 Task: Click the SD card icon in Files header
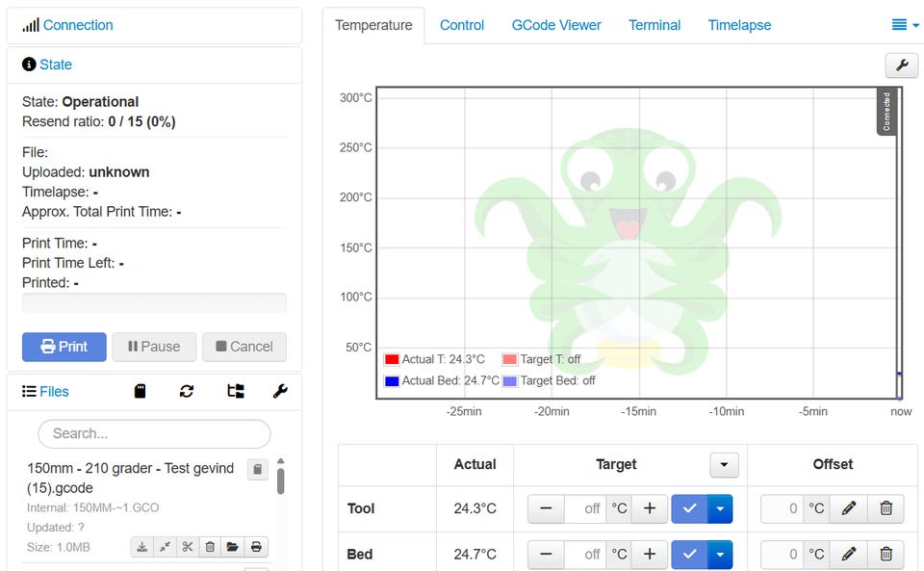140,391
